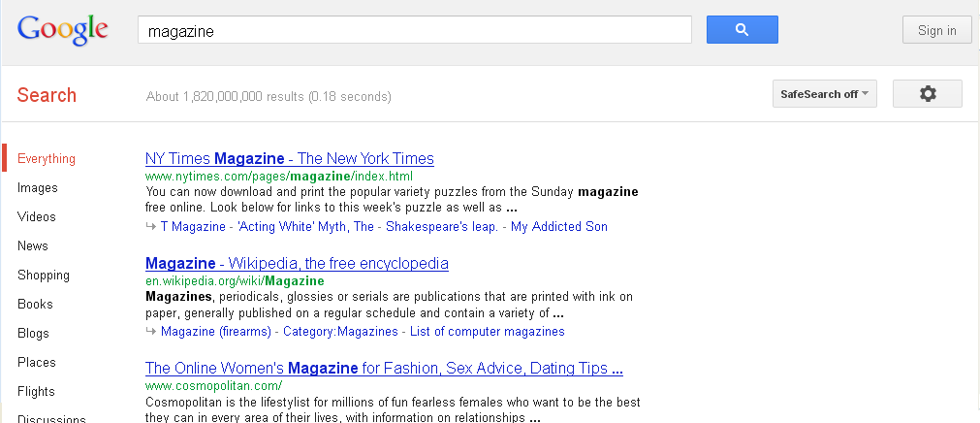Click the About 1,820,000,000 results text
This screenshot has height=423, width=980.
click(x=269, y=96)
